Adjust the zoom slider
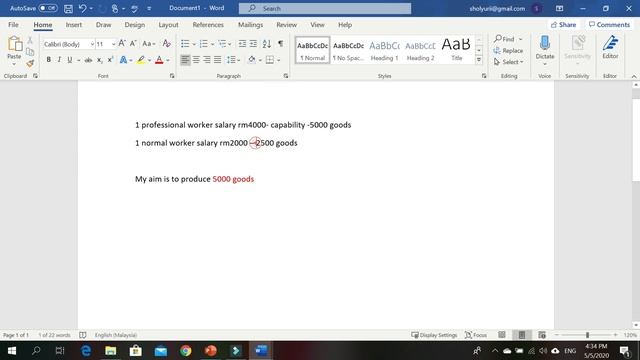 [587, 335]
